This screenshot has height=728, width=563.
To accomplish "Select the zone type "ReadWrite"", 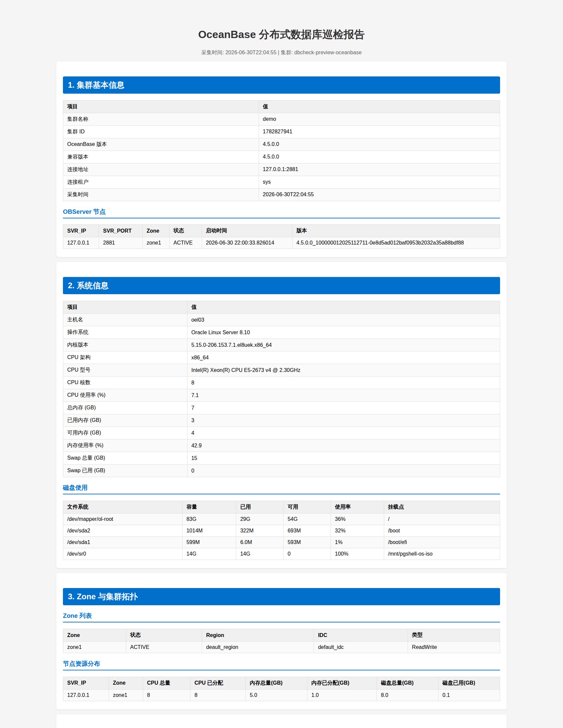I will coord(424,647).
